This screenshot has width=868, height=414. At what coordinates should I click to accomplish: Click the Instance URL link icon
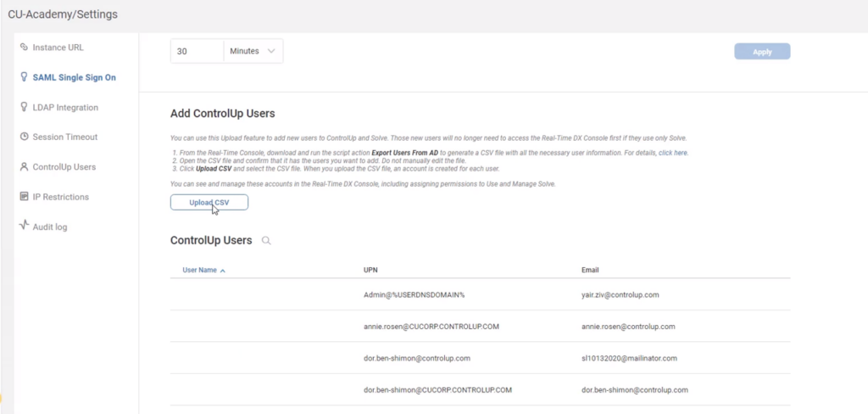(x=24, y=48)
